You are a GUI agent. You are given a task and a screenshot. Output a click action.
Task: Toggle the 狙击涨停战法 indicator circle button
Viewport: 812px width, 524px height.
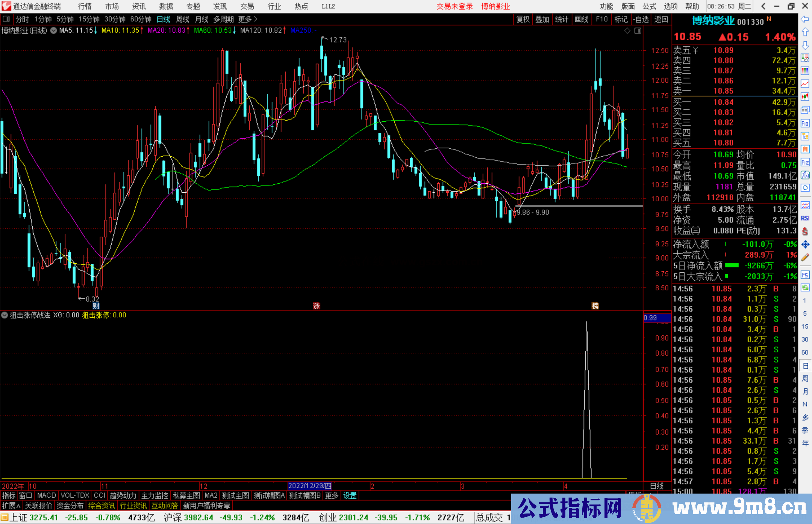(5, 315)
